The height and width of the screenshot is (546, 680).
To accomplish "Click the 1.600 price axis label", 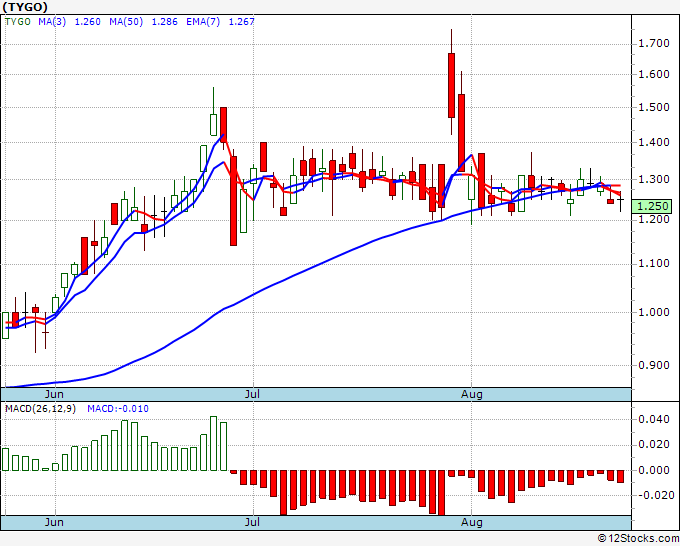I will tap(654, 74).
